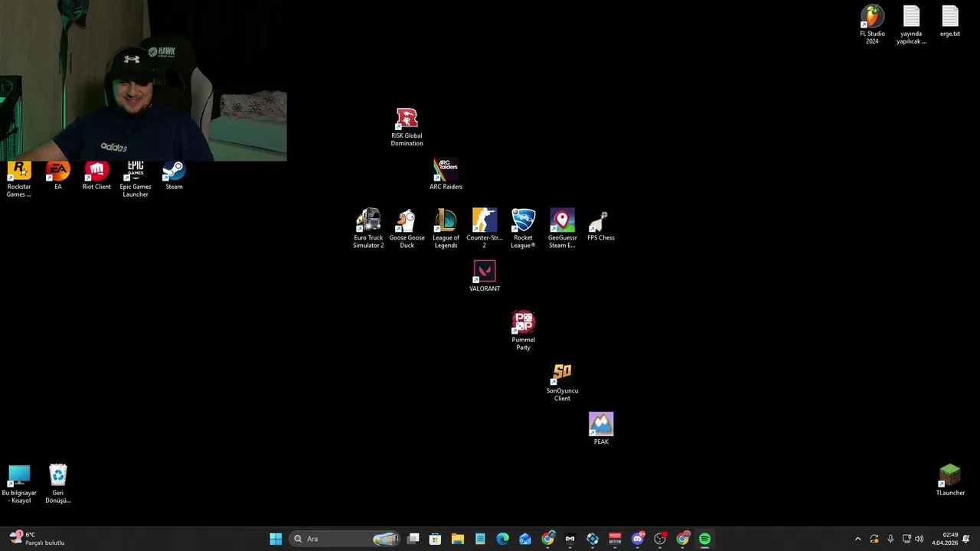Open network settings from the tray
The image size is (980, 551).
click(906, 539)
